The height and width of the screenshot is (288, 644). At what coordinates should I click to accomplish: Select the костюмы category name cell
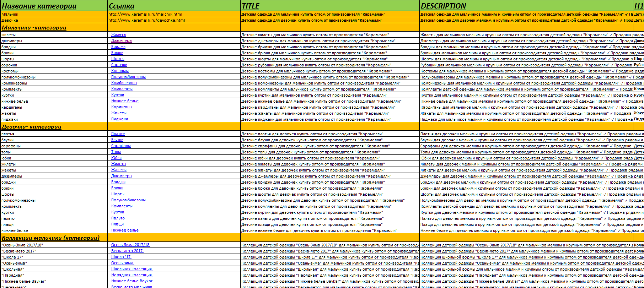[54, 71]
